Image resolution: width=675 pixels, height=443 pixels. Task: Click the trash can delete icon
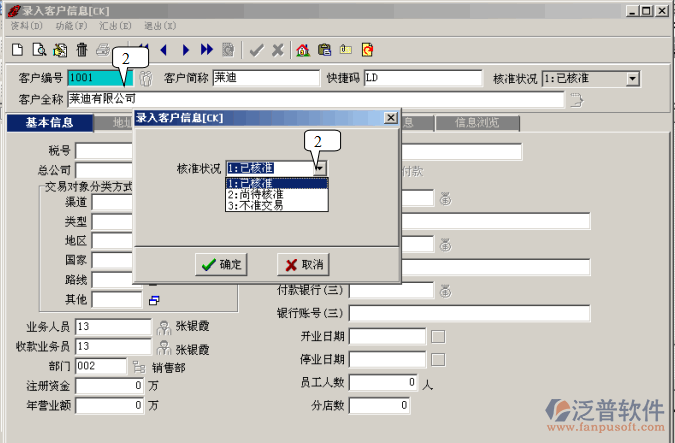[82, 49]
